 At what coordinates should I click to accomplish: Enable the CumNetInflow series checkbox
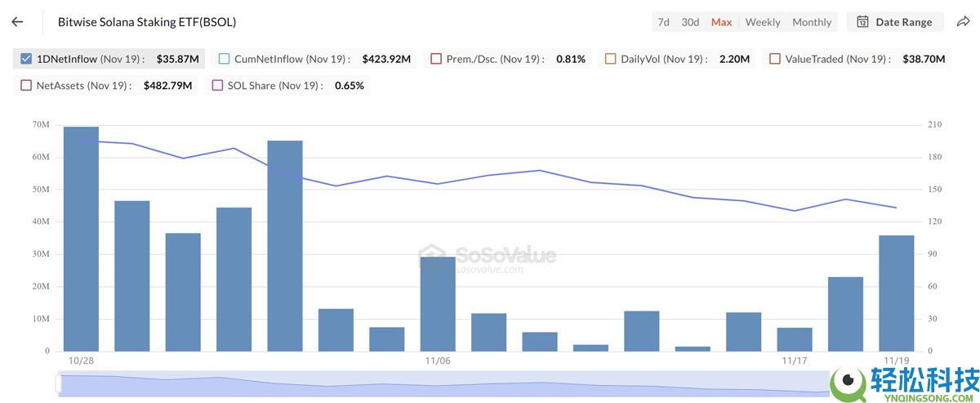(x=224, y=59)
